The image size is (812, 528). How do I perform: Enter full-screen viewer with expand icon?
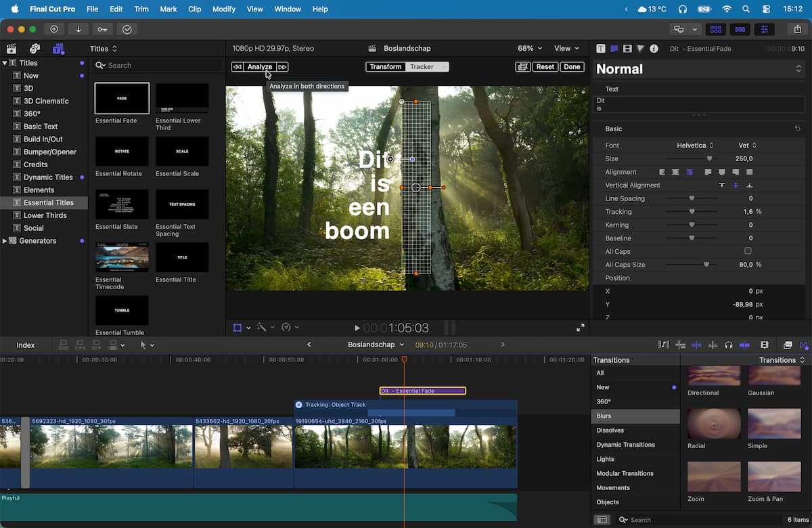coord(580,328)
